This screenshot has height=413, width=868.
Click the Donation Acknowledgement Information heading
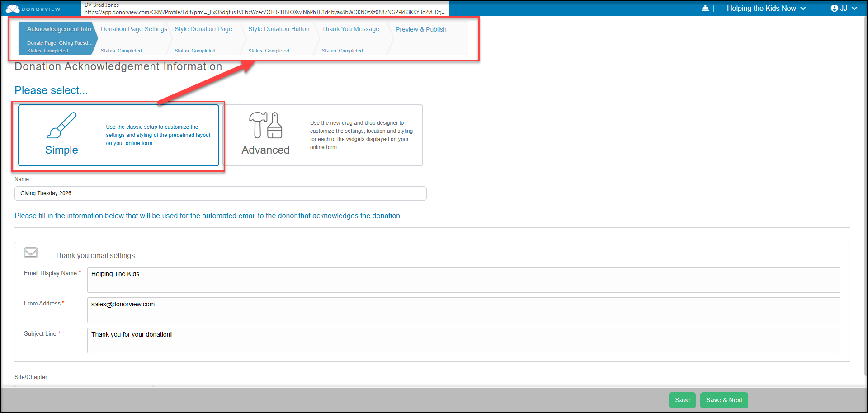point(118,66)
